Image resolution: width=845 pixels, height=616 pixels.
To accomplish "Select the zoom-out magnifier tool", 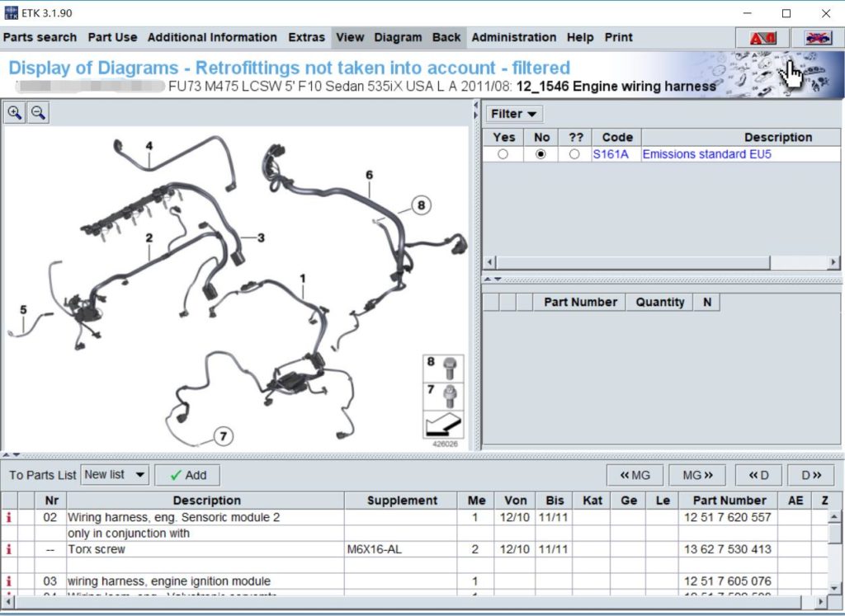I will [x=37, y=112].
